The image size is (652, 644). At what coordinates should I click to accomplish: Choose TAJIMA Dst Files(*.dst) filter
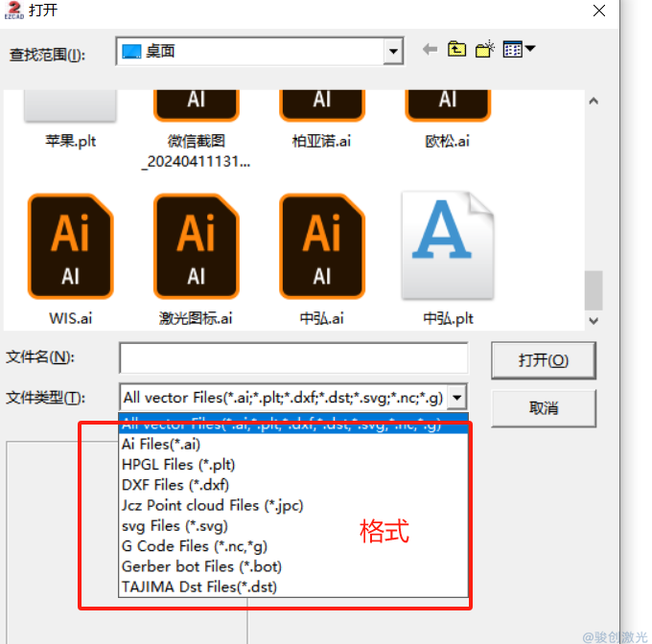coord(293,586)
